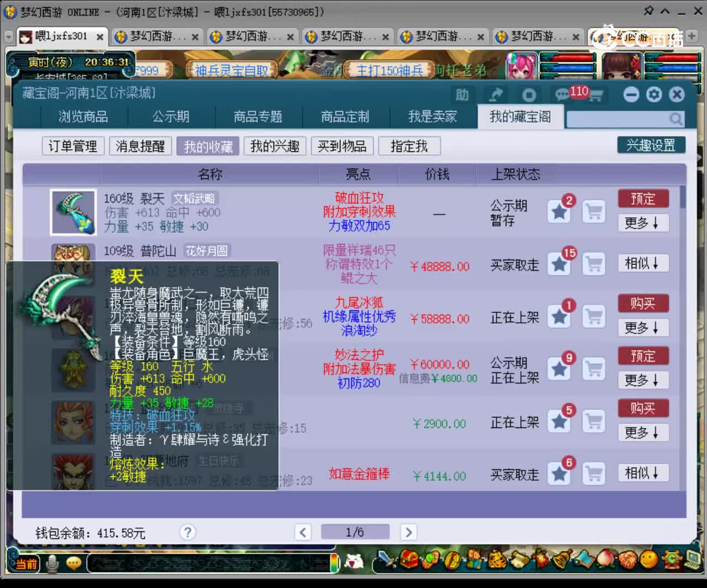Add ¥2900.00 item to cart
The image size is (707, 588).
click(x=594, y=422)
